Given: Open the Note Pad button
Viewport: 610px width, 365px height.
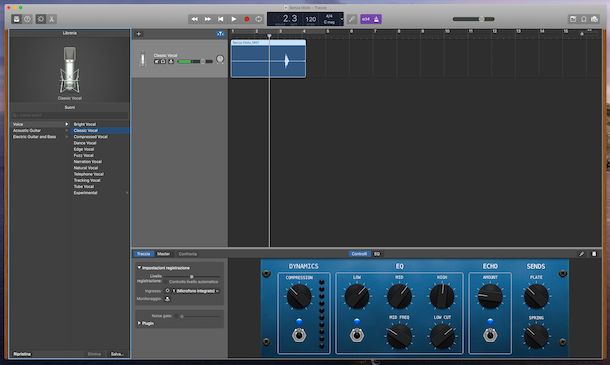Looking at the screenshot, I should coord(573,19).
